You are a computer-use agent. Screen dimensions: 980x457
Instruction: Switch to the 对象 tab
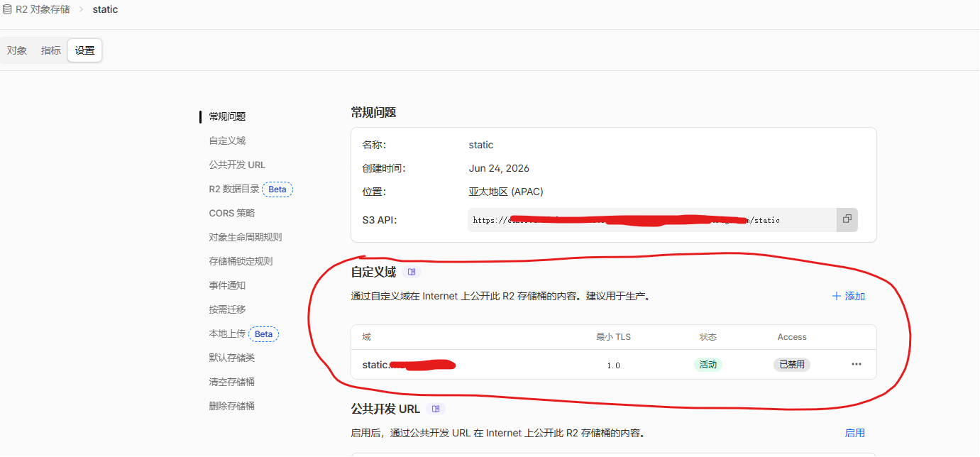pyautogui.click(x=17, y=50)
